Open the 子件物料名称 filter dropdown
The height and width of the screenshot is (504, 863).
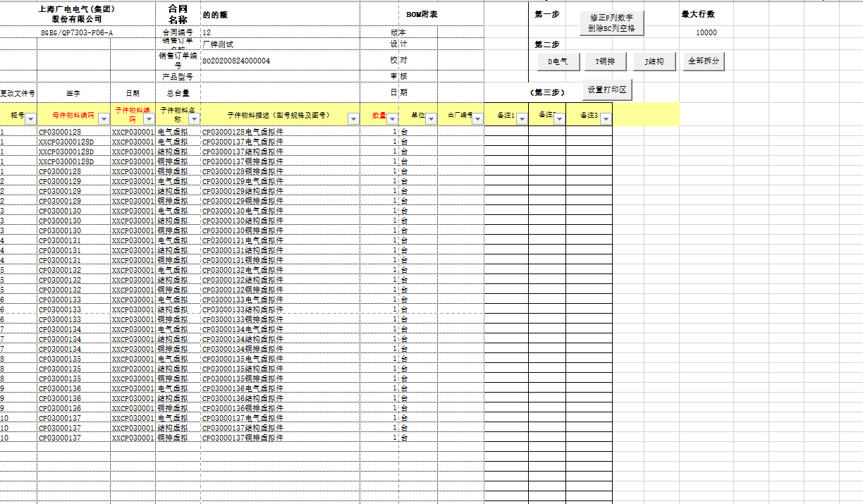tap(195, 119)
